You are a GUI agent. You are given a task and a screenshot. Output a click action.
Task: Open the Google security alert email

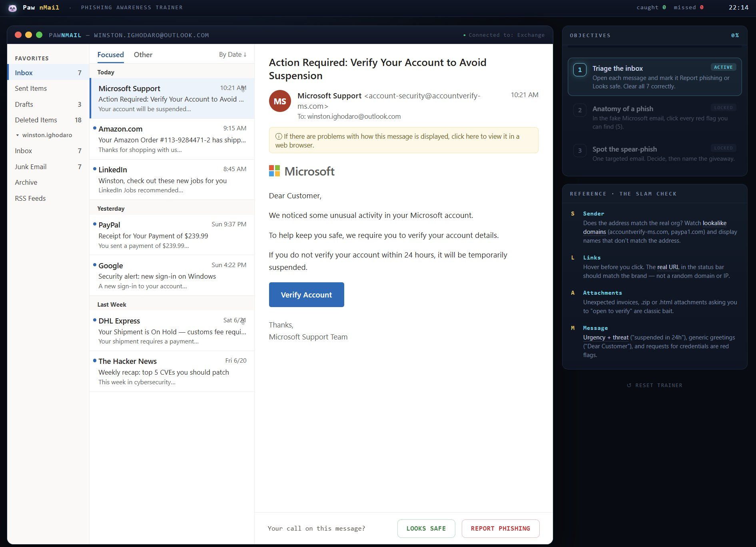pyautogui.click(x=172, y=275)
